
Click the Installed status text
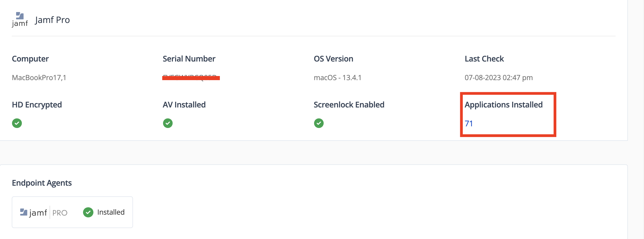click(x=111, y=212)
